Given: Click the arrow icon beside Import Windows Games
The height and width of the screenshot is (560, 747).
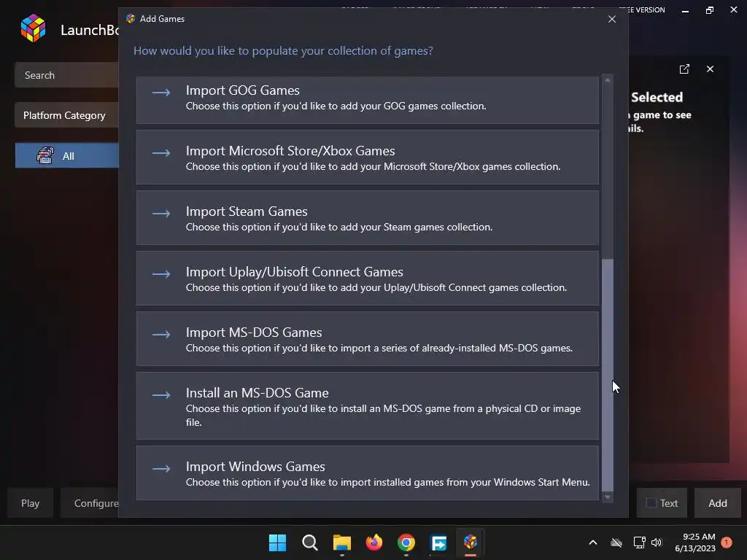Looking at the screenshot, I should coord(161,469).
